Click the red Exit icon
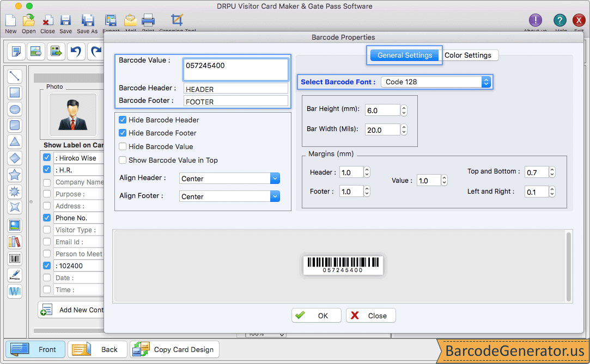Screen dimensions: 590x364 (x=579, y=20)
